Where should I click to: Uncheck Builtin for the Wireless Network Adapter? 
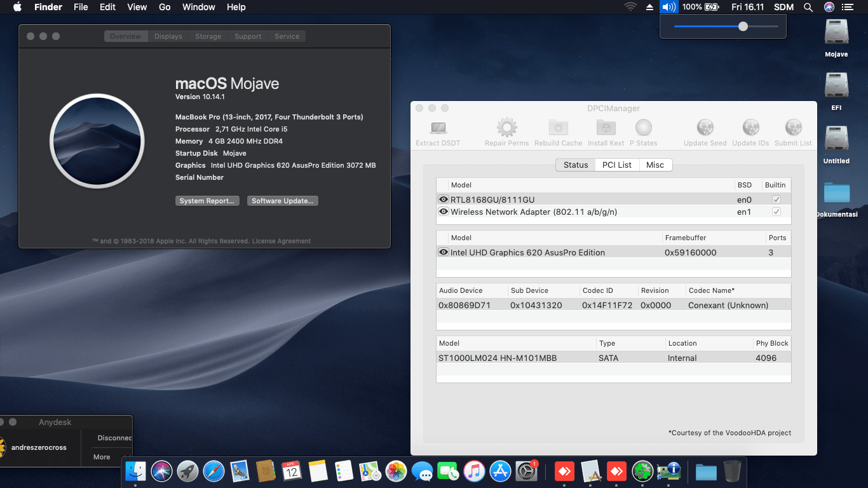tap(776, 212)
